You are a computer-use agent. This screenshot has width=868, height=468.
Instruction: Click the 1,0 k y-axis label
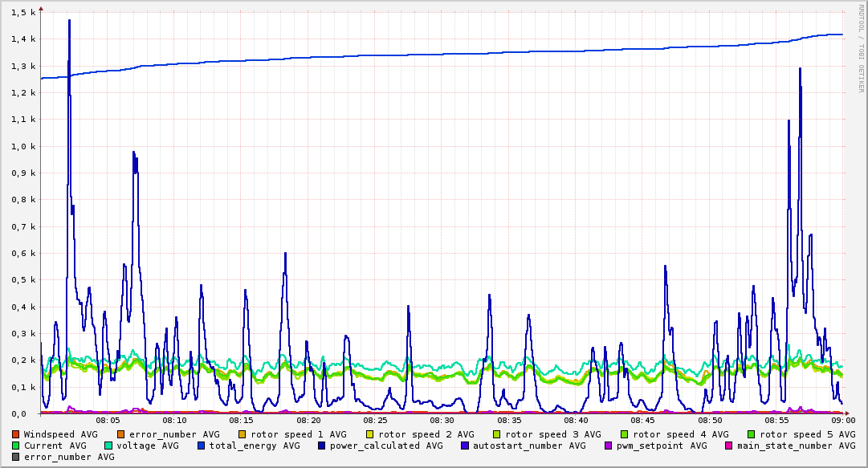(x=23, y=147)
